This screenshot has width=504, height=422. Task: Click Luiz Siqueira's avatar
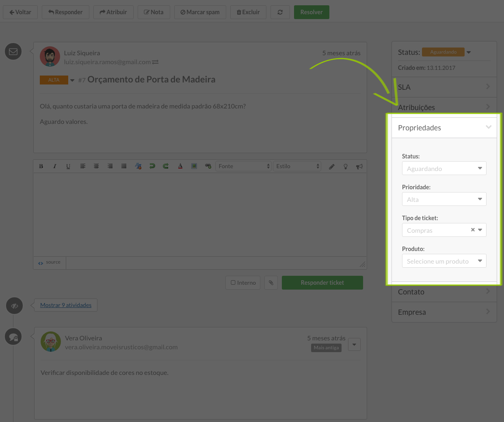tap(50, 56)
